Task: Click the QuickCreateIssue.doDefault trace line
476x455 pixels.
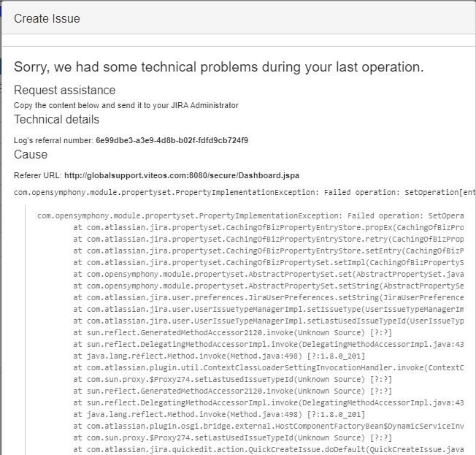Action: tap(269, 450)
